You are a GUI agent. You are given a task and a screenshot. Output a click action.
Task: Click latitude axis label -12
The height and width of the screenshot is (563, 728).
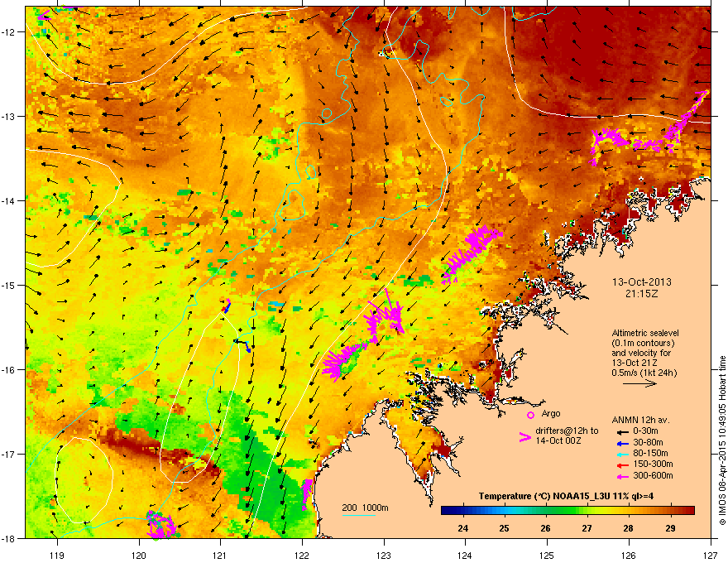(x=8, y=32)
